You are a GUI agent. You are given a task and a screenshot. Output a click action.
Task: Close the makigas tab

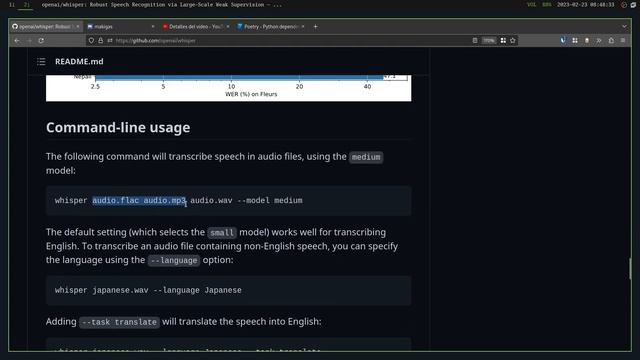tap(153, 27)
